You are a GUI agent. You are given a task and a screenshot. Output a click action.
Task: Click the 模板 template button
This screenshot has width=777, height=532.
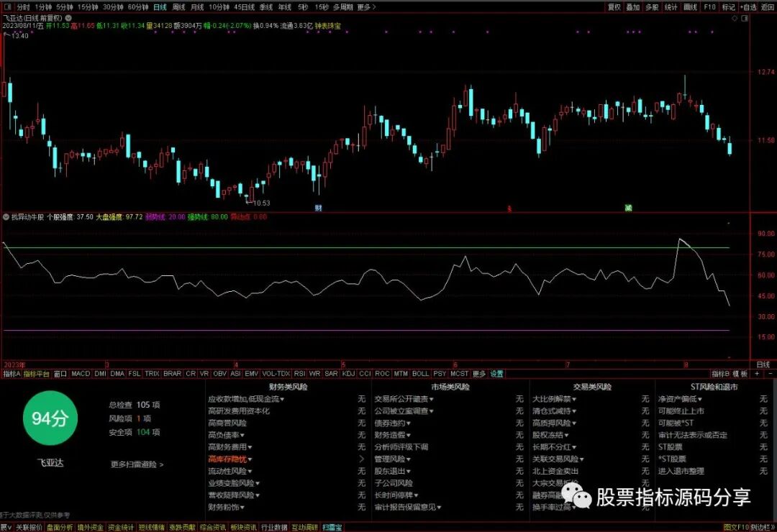[x=740, y=374]
